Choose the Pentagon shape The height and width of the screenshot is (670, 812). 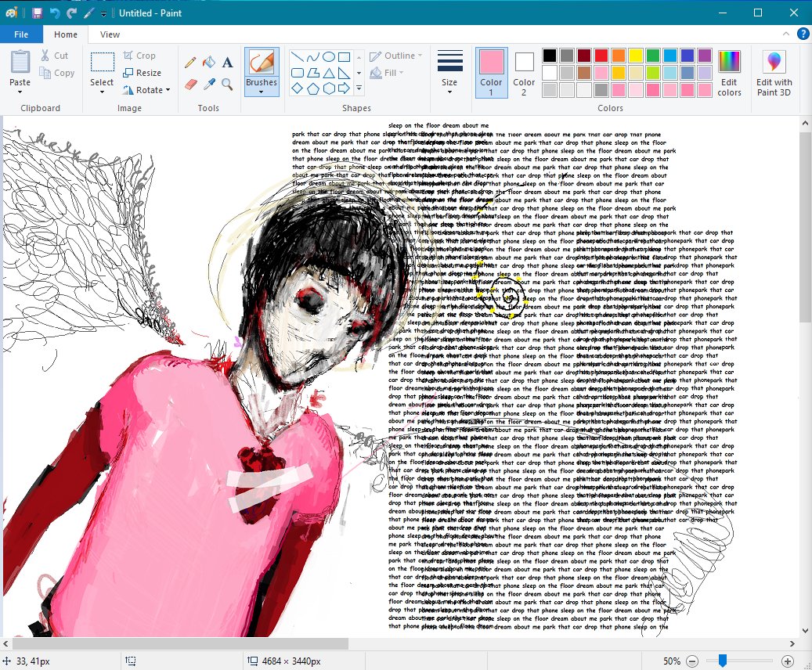click(x=312, y=88)
